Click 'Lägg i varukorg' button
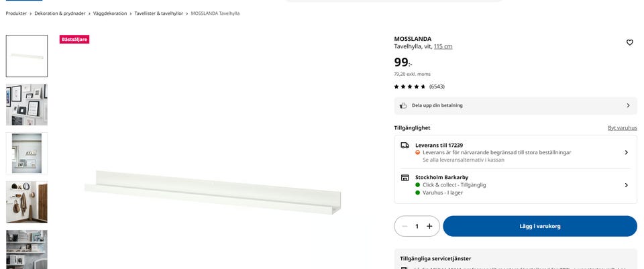Viewport: 644px width, 269px height. 540,226
